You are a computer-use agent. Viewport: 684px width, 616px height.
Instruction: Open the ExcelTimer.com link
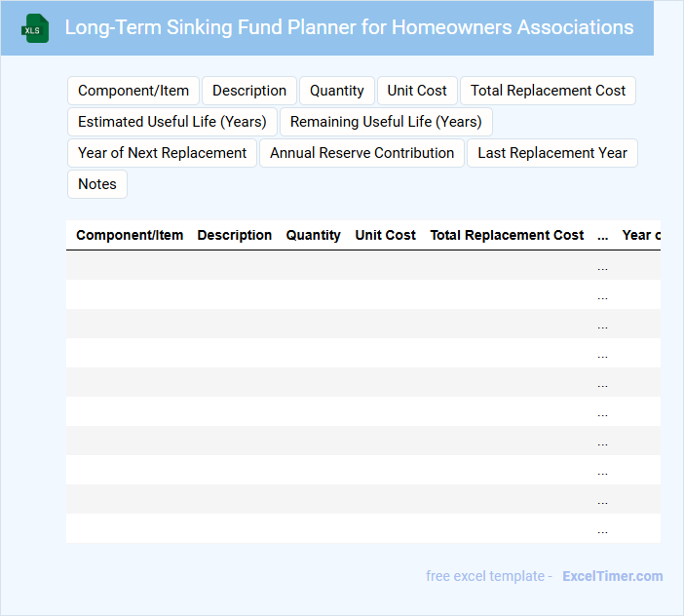tap(612, 576)
